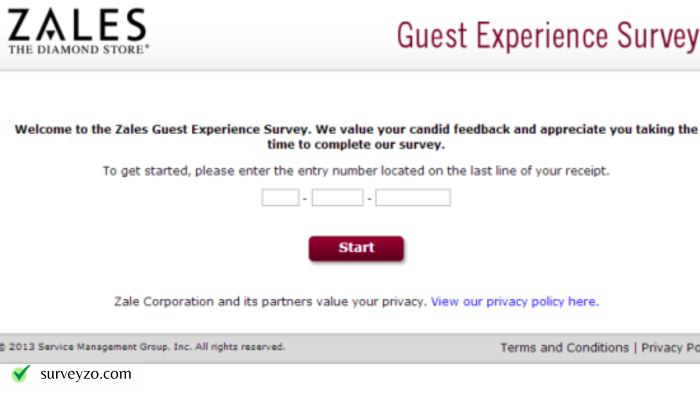This screenshot has height=394, width=700.
Task: Click the last, widest entry number box
Action: coord(413,198)
